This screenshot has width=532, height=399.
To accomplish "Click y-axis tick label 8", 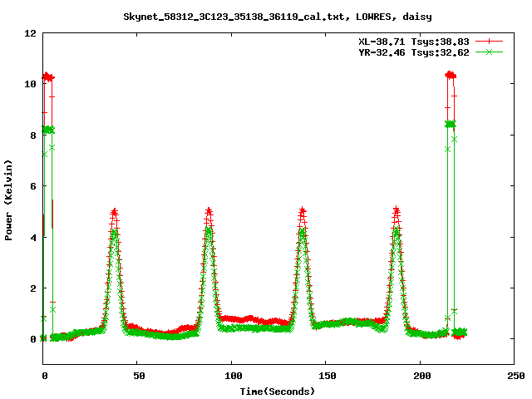I will (33, 135).
